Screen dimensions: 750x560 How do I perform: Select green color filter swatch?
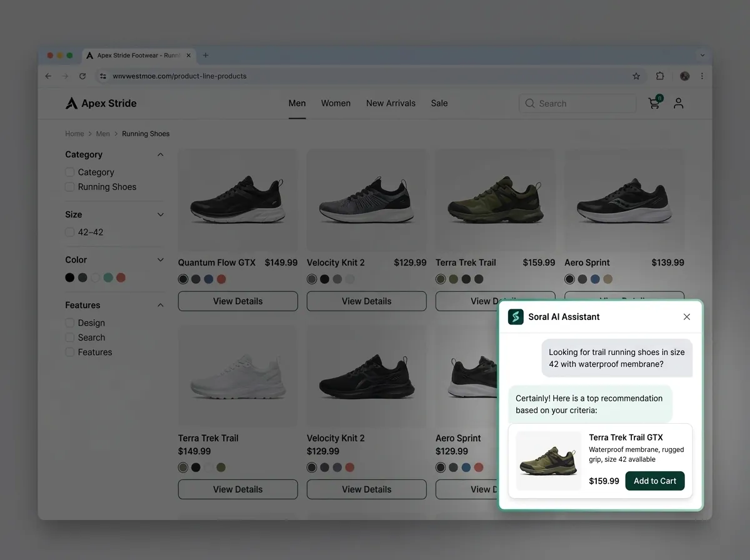pyautogui.click(x=108, y=277)
